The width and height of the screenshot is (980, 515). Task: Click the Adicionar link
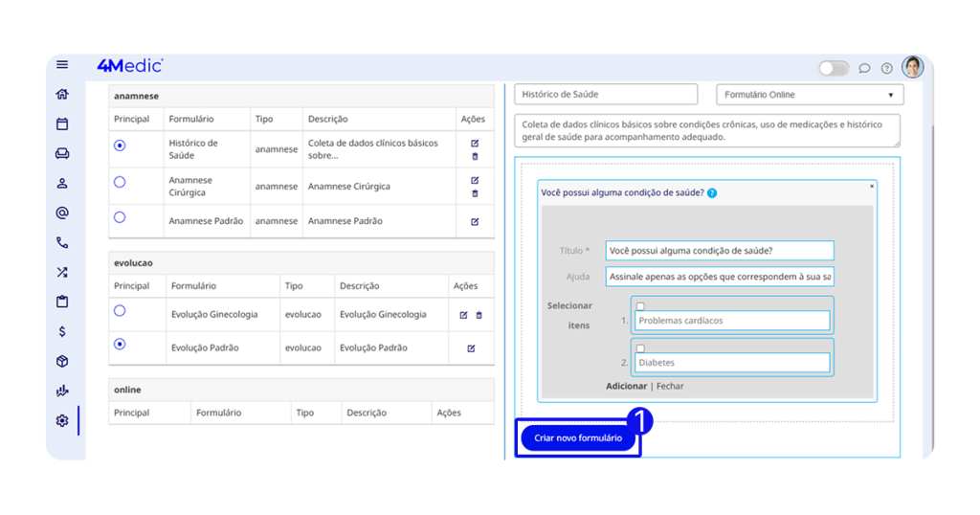coord(626,387)
